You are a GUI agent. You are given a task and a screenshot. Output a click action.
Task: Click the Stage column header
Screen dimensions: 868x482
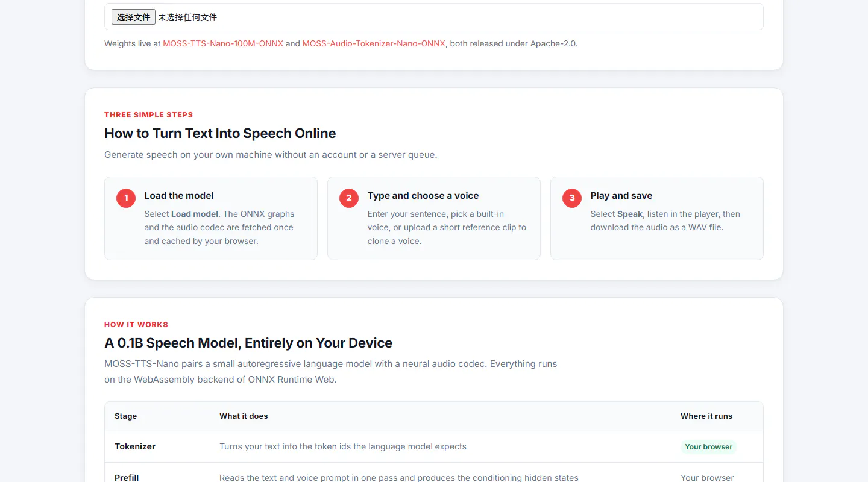point(125,416)
